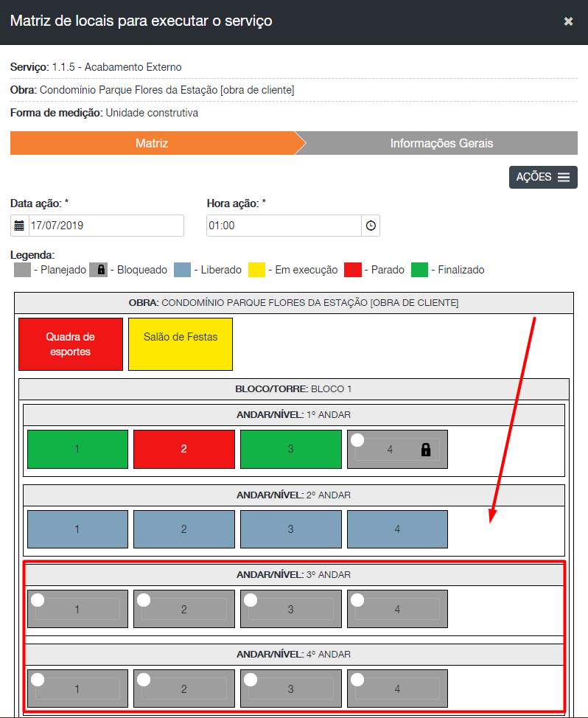588x718 pixels.
Task: Tick the circle on blocked unit 4, 1º Andar
Action: point(357,440)
